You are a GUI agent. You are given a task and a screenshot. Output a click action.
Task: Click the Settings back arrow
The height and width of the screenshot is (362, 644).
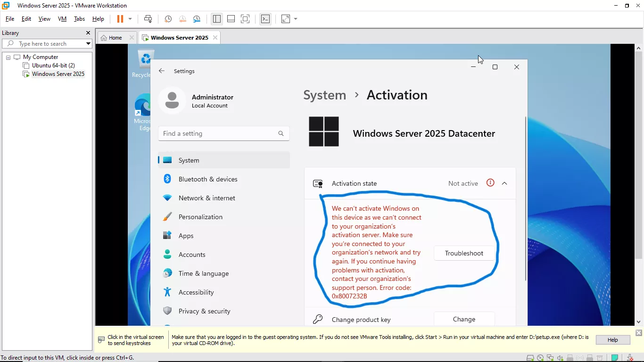pos(162,71)
